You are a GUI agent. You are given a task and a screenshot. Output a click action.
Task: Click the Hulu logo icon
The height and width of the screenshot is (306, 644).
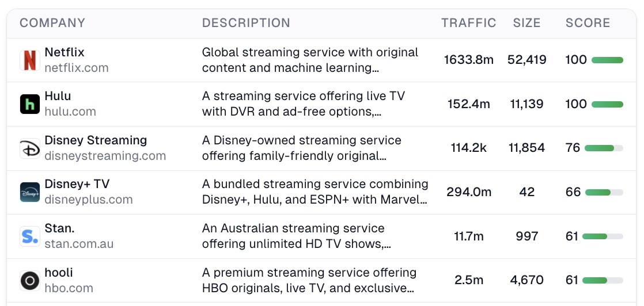tap(30, 104)
